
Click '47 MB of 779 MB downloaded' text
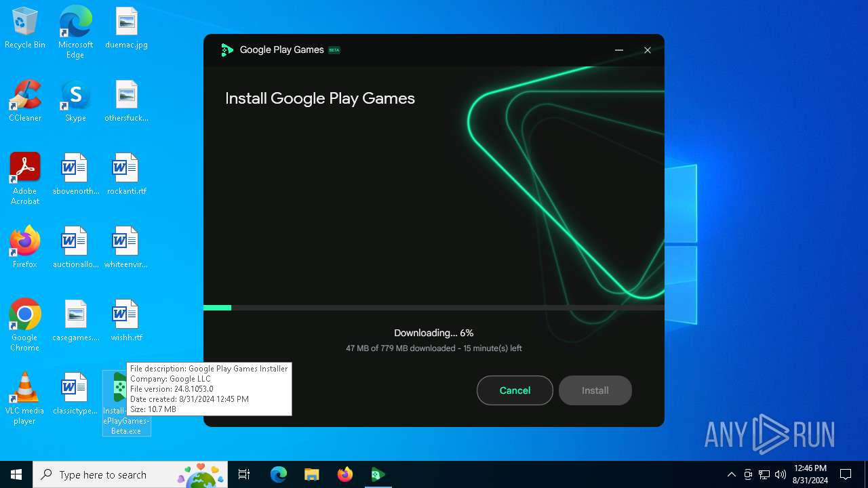400,348
